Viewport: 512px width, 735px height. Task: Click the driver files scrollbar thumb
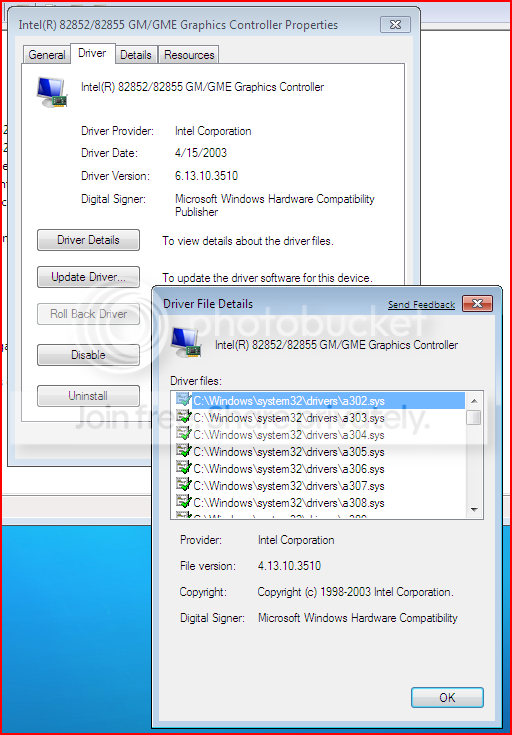(474, 417)
